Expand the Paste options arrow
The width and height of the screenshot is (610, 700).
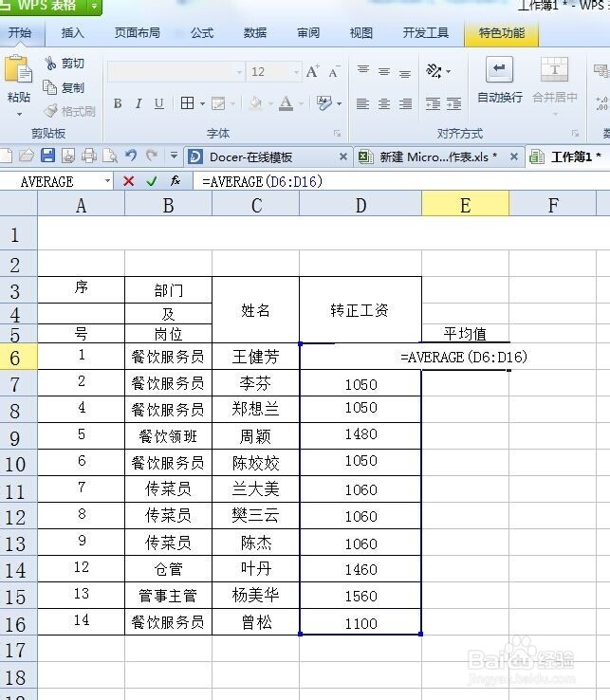19,114
